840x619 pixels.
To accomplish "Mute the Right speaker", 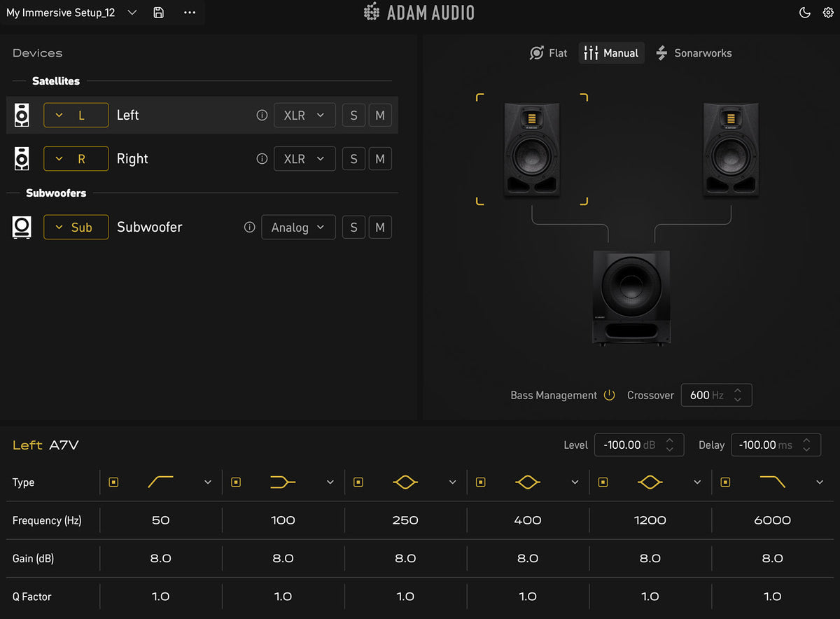I will click(380, 159).
